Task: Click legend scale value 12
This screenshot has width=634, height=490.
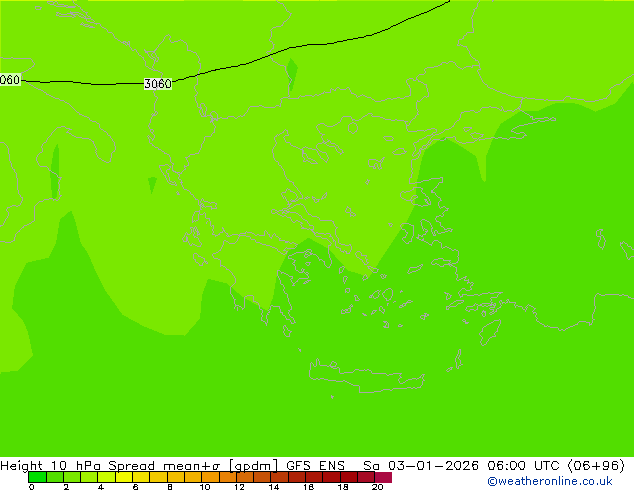Action: pyautogui.click(x=239, y=487)
